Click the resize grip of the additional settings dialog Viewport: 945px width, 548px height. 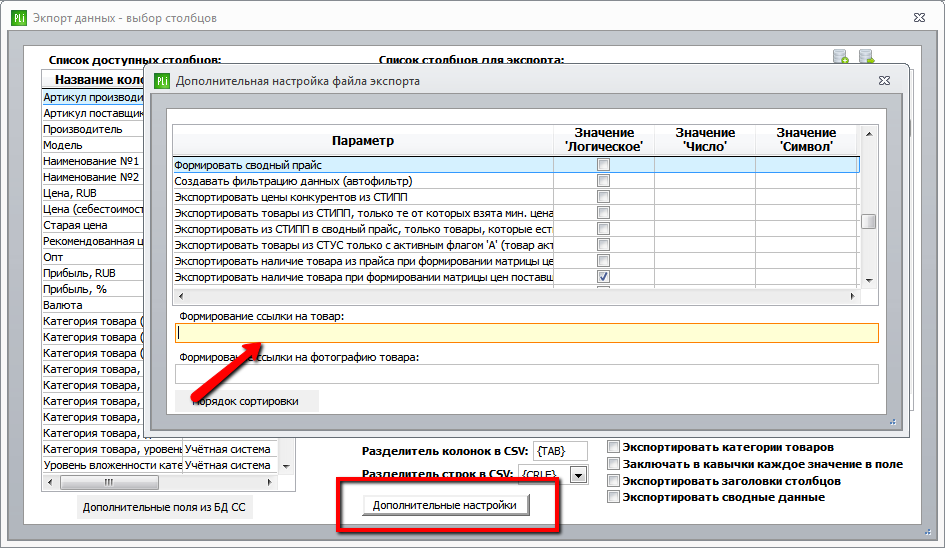pos(893,422)
